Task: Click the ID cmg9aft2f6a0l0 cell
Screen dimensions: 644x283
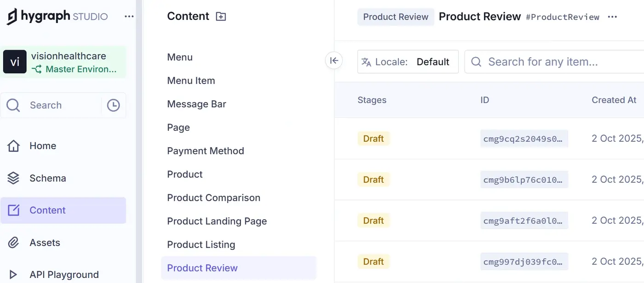Action: coord(524,220)
